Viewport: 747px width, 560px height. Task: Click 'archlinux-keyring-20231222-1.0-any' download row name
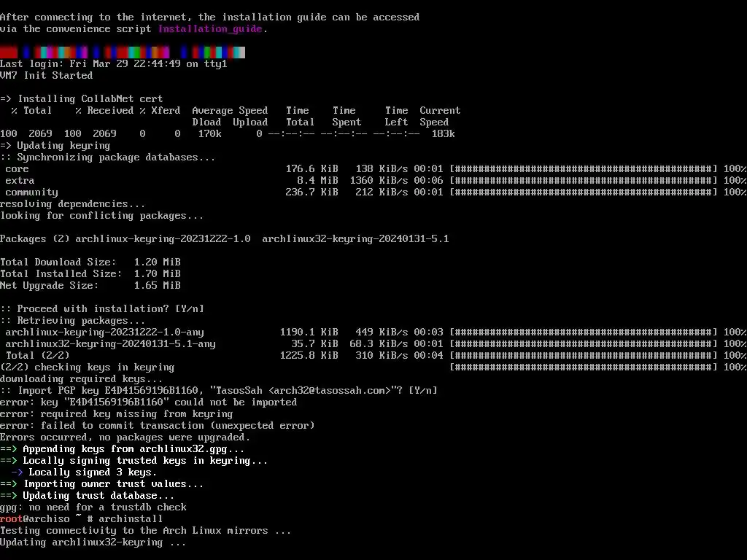click(x=105, y=332)
